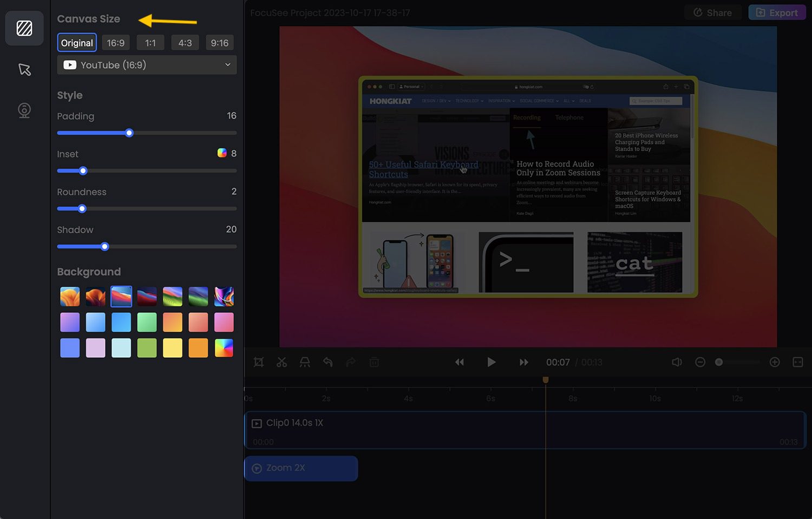Delete selected clip with trash icon

point(374,362)
